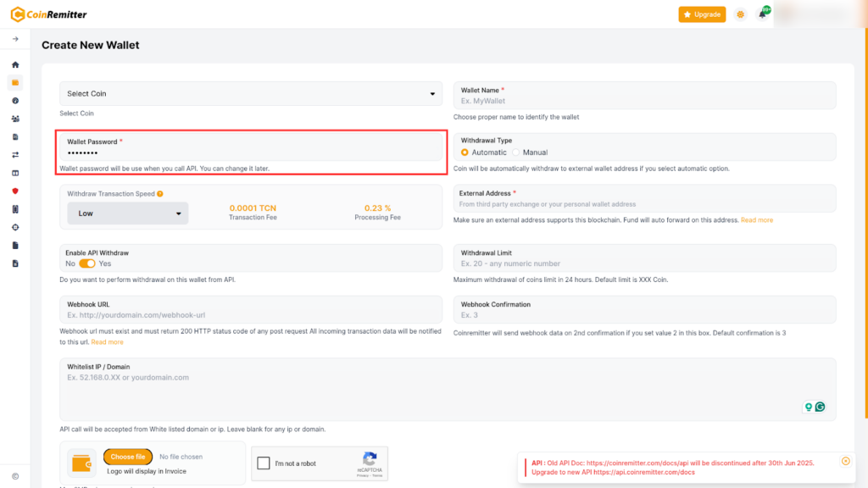The image size is (868, 488).
Task: Click the orange wallet icon in sidebar
Action: coord(15,82)
